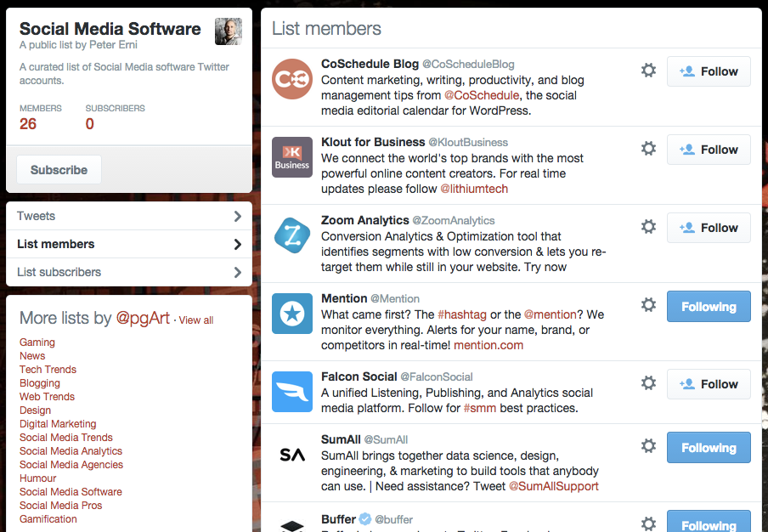Open the Tech Trends list
The image size is (768, 532).
coord(48,370)
